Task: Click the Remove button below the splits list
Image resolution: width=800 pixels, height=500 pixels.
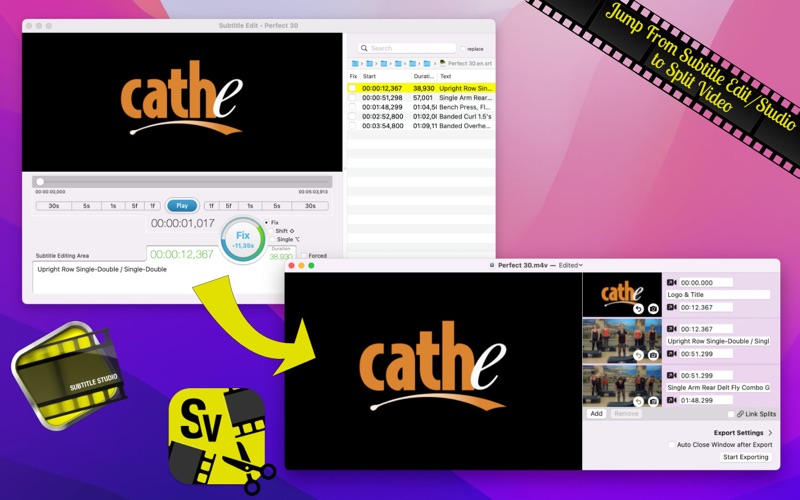Action: [x=626, y=414]
